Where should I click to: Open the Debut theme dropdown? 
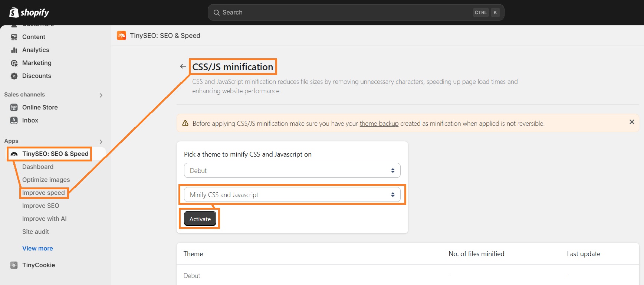point(292,171)
